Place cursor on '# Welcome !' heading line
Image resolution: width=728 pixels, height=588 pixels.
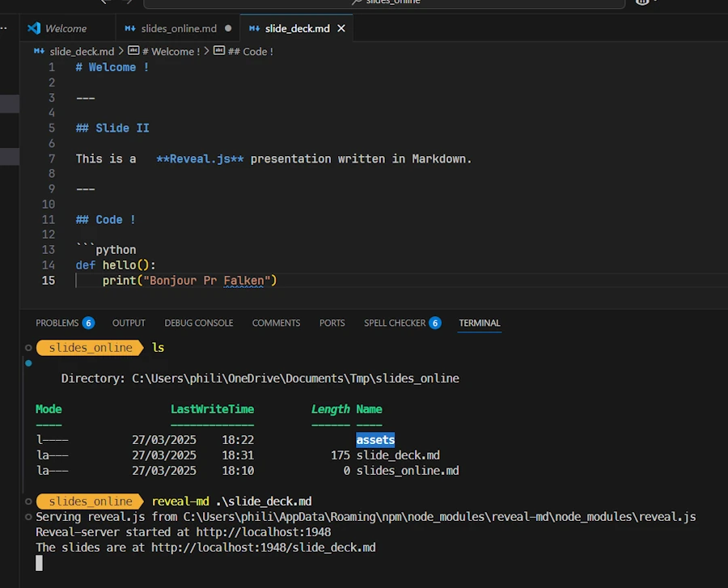pyautogui.click(x=112, y=68)
